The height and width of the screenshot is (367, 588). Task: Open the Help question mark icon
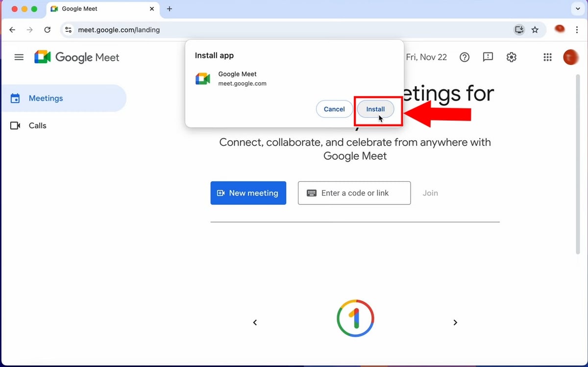465,57
